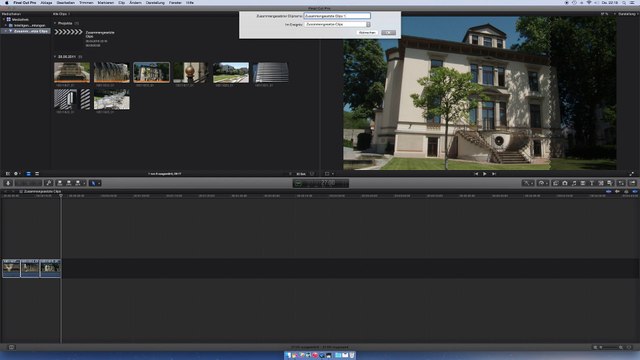Jump to next edit in viewer
The height and width of the screenshot is (360, 640).
pos(493,174)
